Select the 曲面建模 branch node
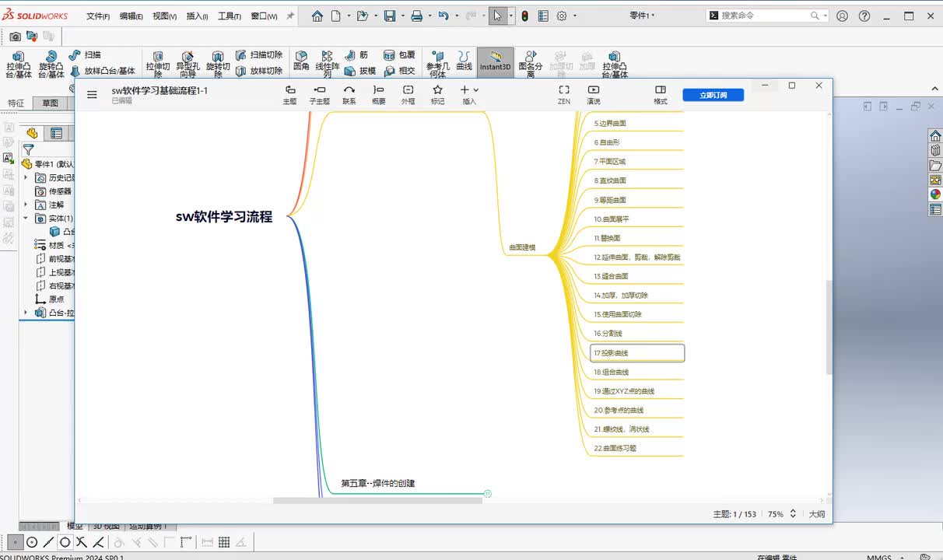Viewport: 943px width, 560px height. (x=522, y=247)
